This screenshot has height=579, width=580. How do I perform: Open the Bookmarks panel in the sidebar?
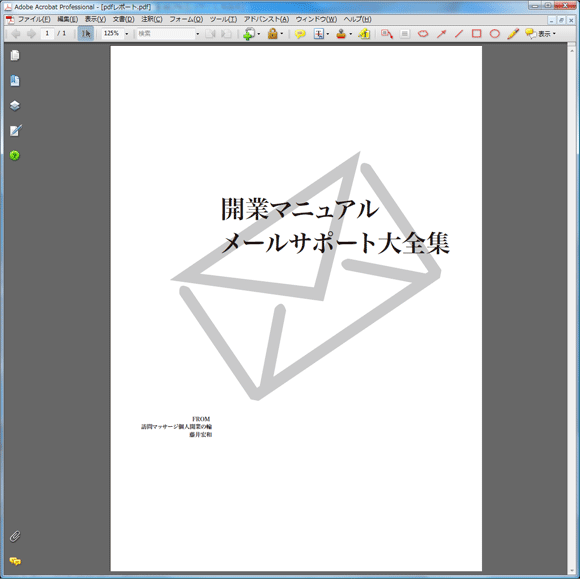15,81
